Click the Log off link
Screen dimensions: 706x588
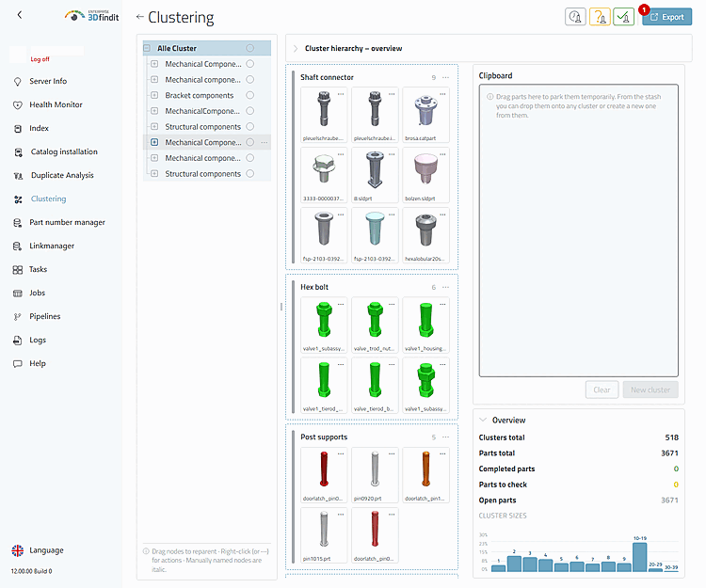pyautogui.click(x=40, y=59)
